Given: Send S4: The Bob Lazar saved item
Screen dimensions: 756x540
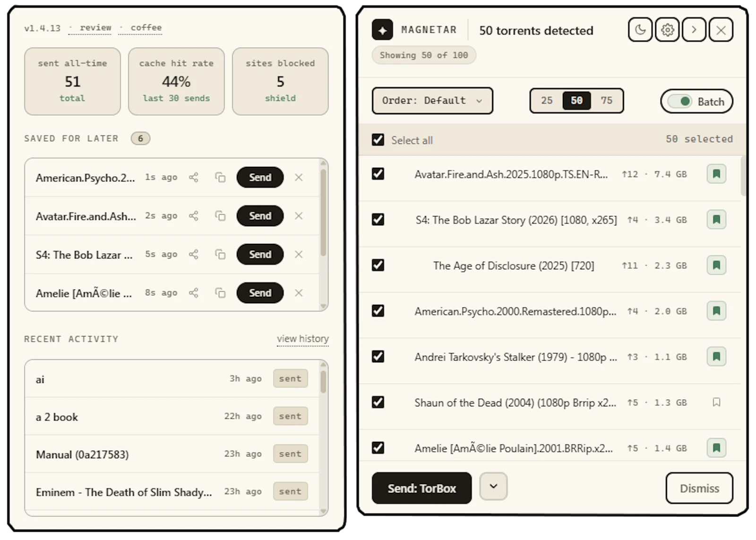Looking at the screenshot, I should (260, 254).
